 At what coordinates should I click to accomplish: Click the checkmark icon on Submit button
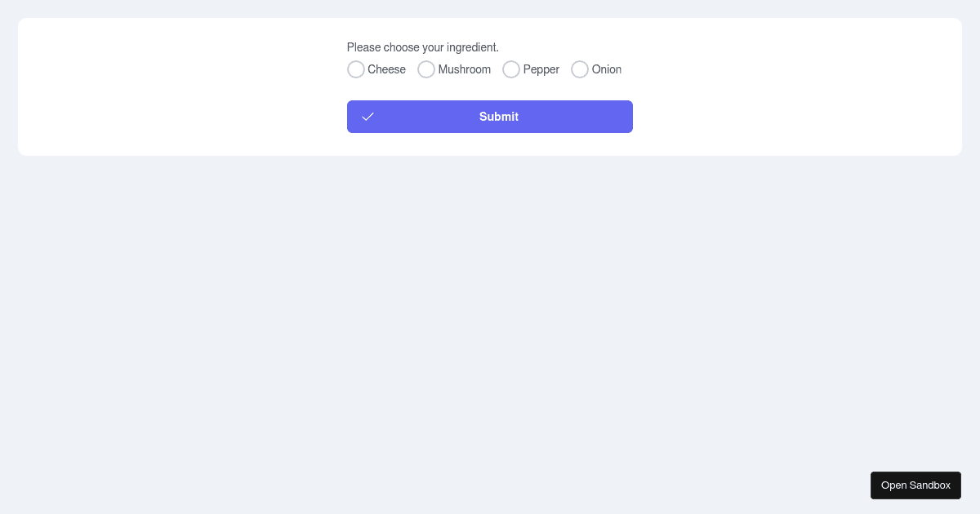(x=367, y=117)
